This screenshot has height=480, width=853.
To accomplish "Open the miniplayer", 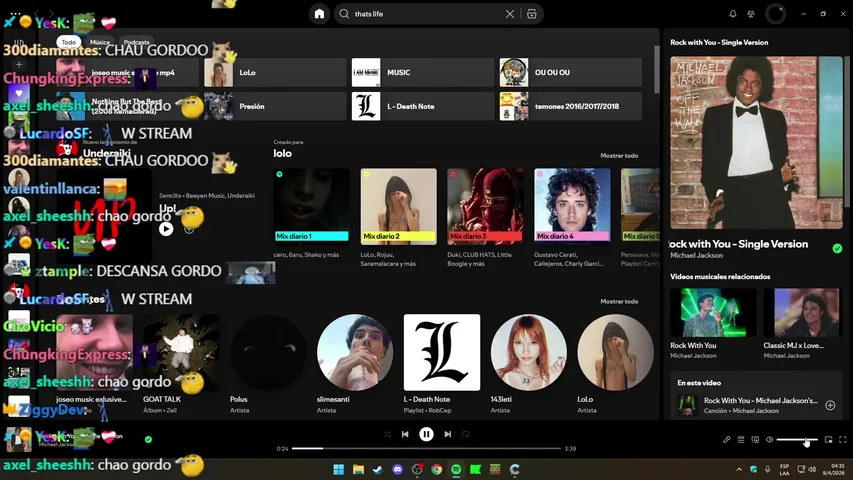I will click(829, 440).
